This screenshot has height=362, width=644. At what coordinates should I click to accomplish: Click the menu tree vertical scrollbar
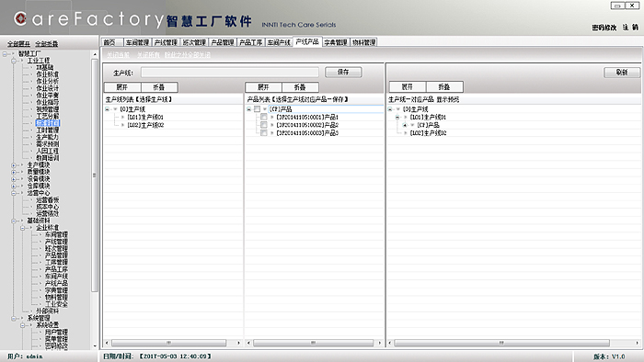point(95,175)
